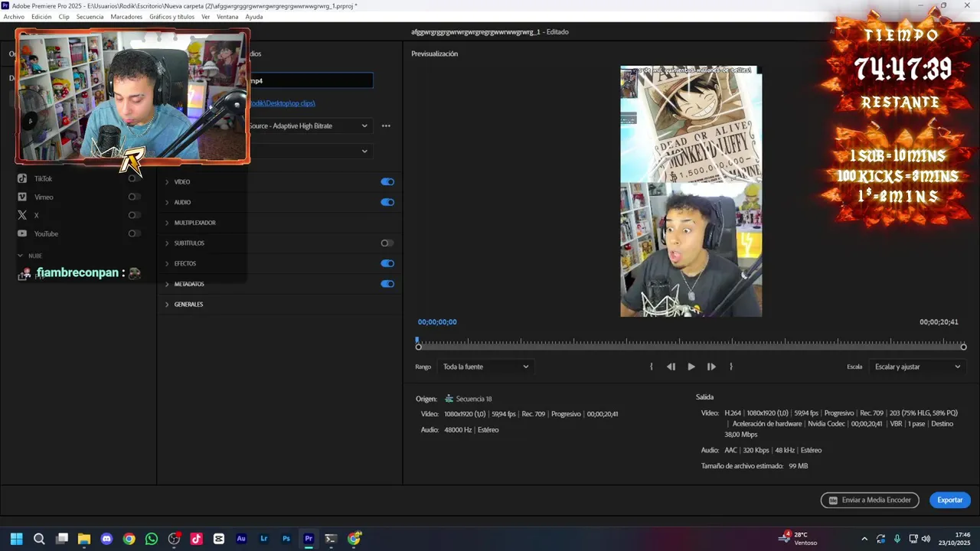Open Task View on the taskbar
980x551 pixels.
pyautogui.click(x=62, y=539)
